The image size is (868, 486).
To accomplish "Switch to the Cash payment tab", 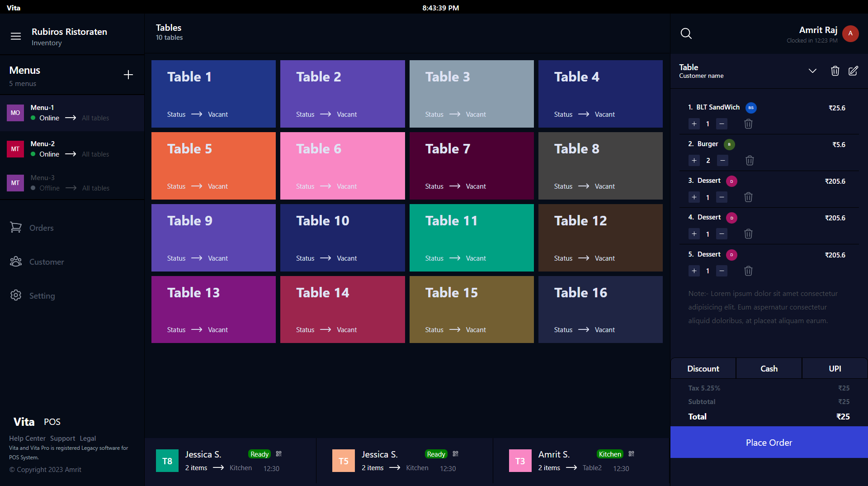I will pyautogui.click(x=769, y=368).
